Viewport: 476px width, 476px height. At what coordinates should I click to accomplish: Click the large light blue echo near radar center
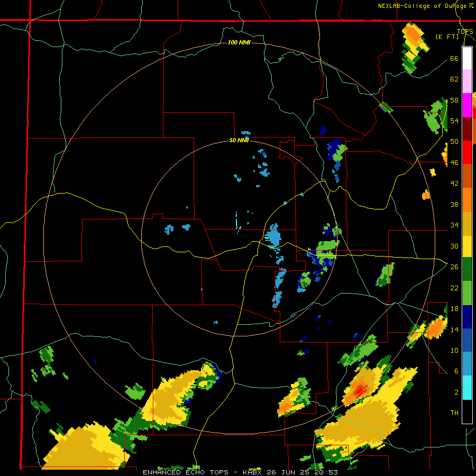click(273, 236)
